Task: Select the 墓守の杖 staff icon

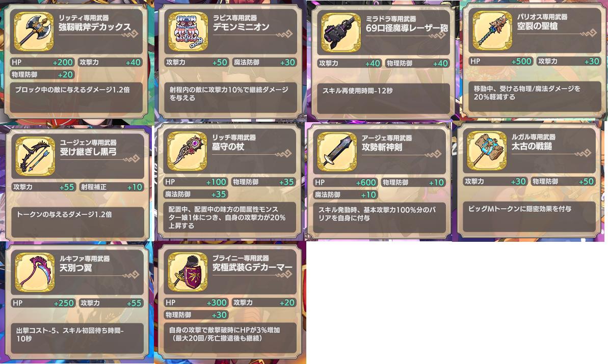Action: click(x=187, y=151)
